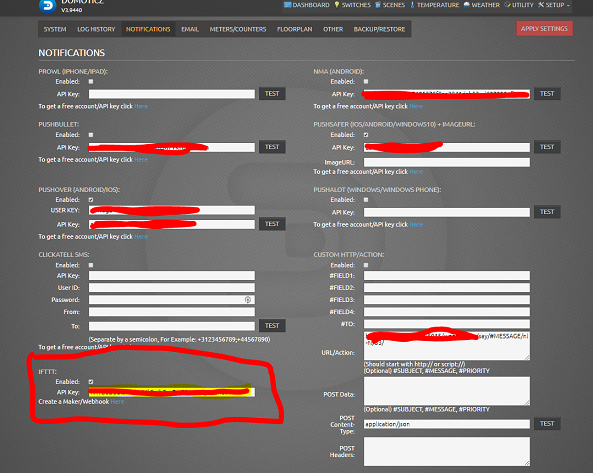Click the Apply Settings button

[544, 29]
